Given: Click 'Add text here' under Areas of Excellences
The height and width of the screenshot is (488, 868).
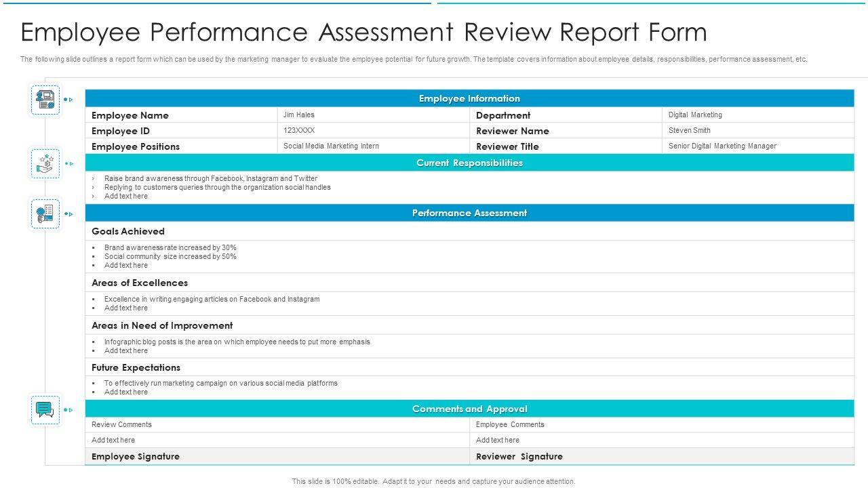Looking at the screenshot, I should [126, 308].
